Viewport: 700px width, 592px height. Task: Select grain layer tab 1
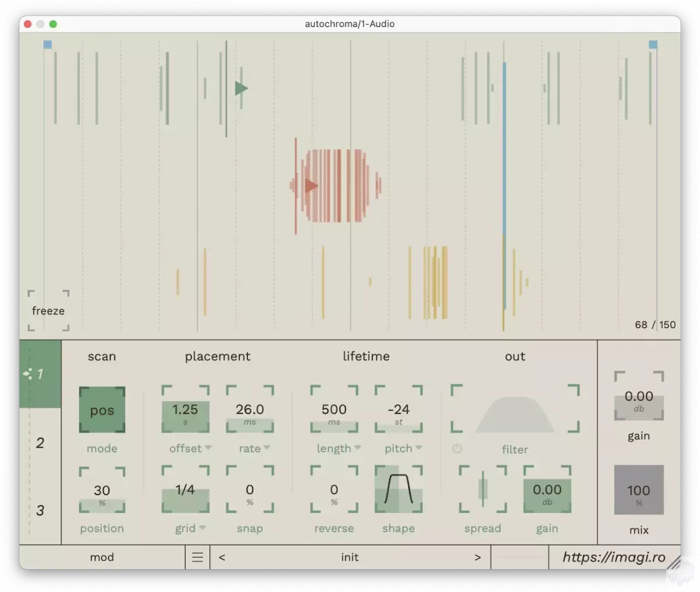[40, 374]
